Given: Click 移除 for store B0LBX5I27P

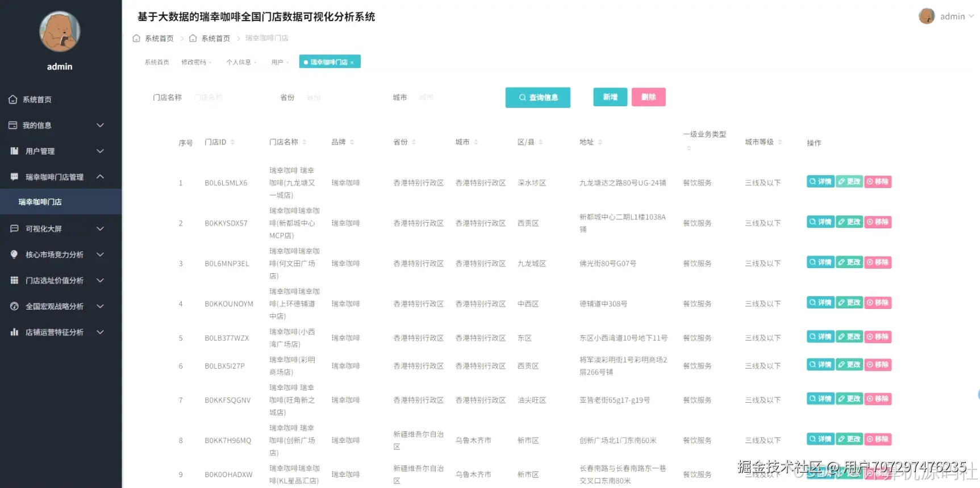Looking at the screenshot, I should [878, 365].
